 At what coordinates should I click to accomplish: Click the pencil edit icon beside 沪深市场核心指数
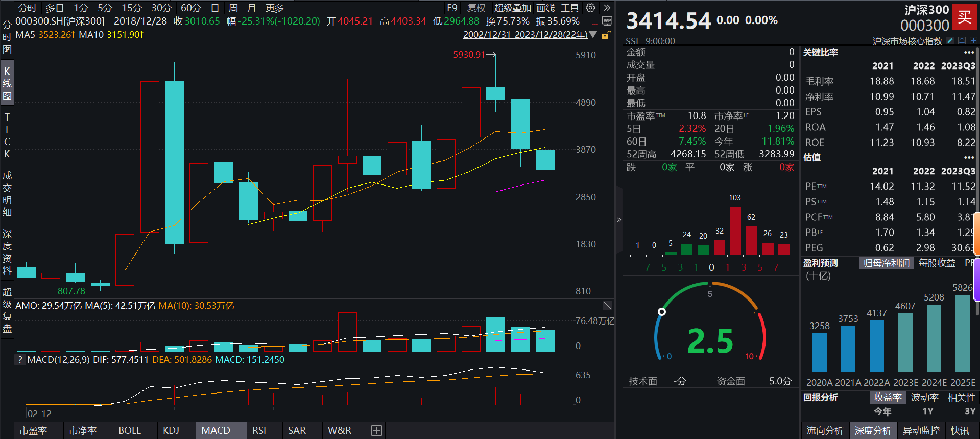pos(950,41)
